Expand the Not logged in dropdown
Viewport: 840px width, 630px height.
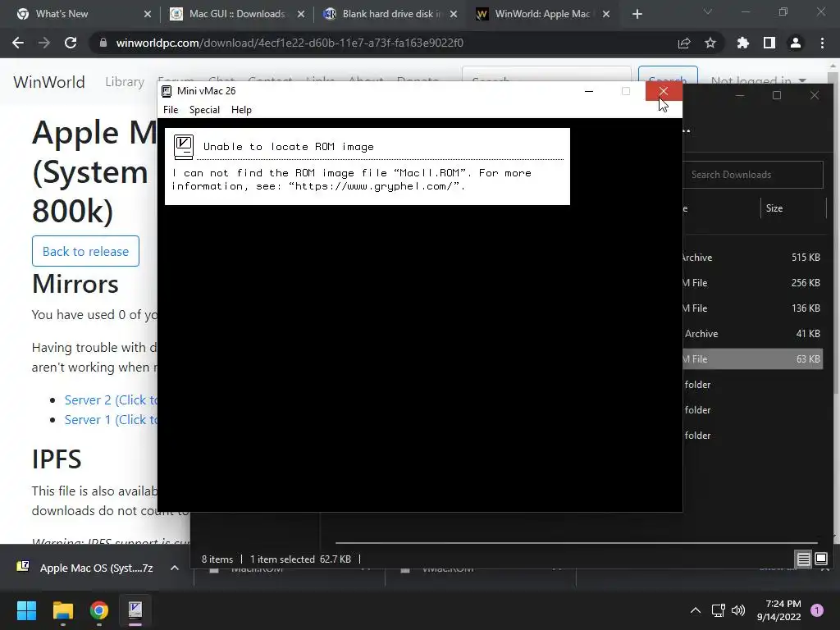pyautogui.click(x=758, y=81)
